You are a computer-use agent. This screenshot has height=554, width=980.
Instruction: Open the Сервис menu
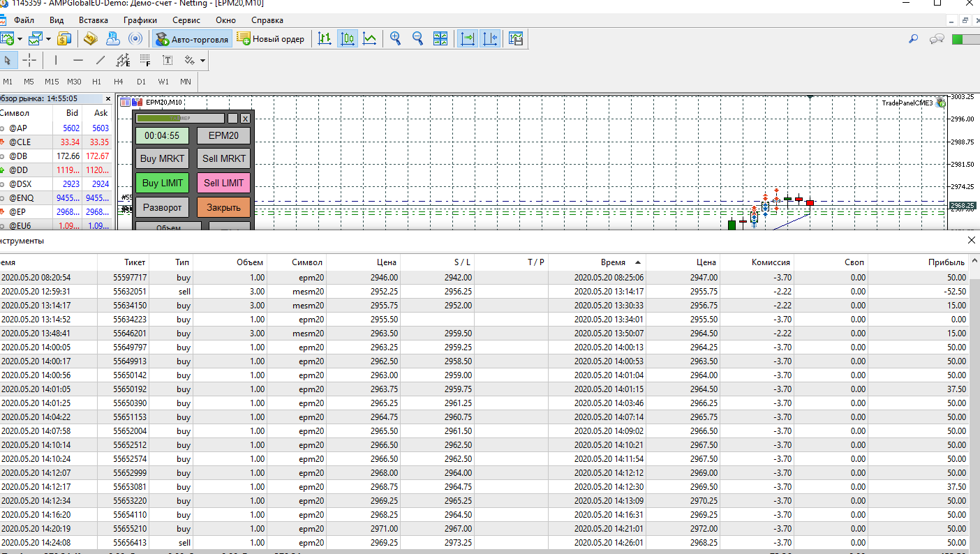(x=186, y=20)
